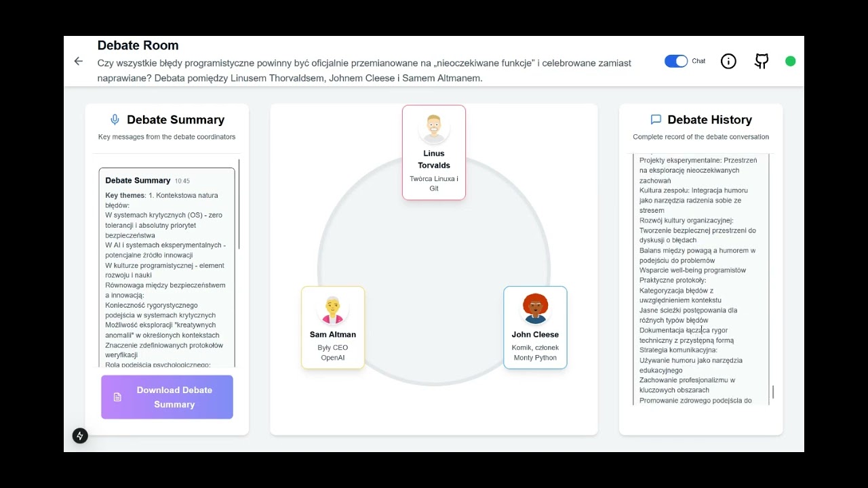This screenshot has width=868, height=488.
Task: Click the speech bubble icon beside Debate History
Action: coord(656,119)
